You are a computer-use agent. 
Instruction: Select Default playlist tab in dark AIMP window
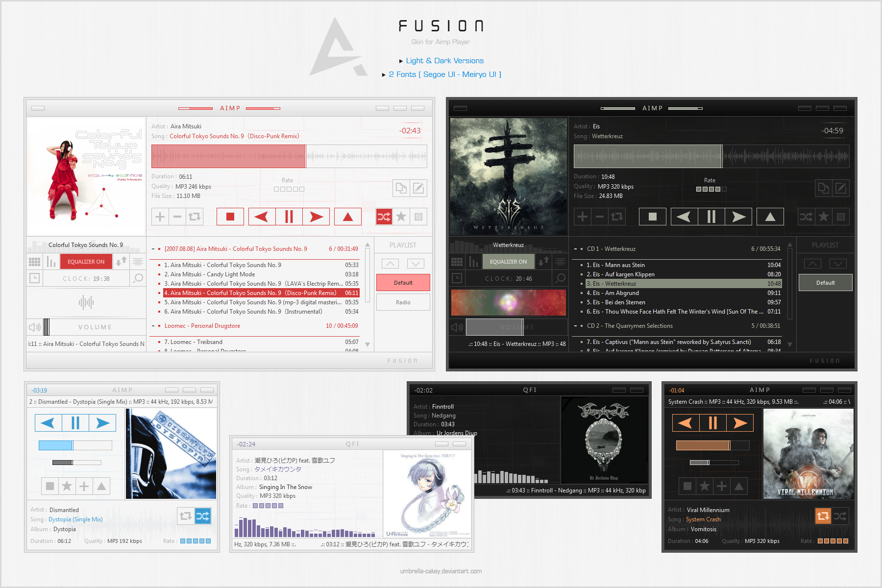[826, 283]
